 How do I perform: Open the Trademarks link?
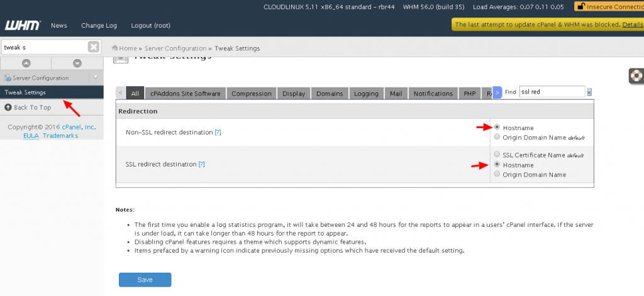[x=60, y=136]
